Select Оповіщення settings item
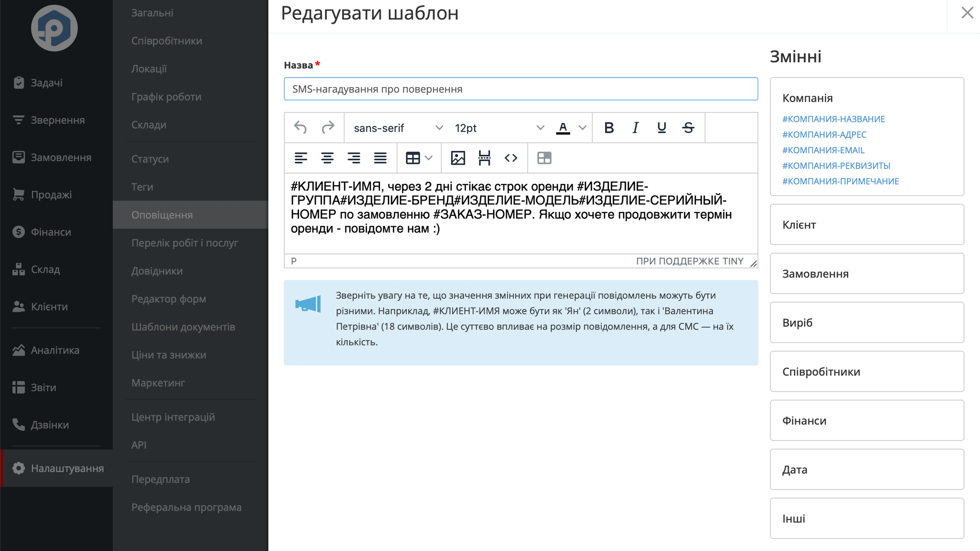The image size is (980, 551). click(190, 215)
